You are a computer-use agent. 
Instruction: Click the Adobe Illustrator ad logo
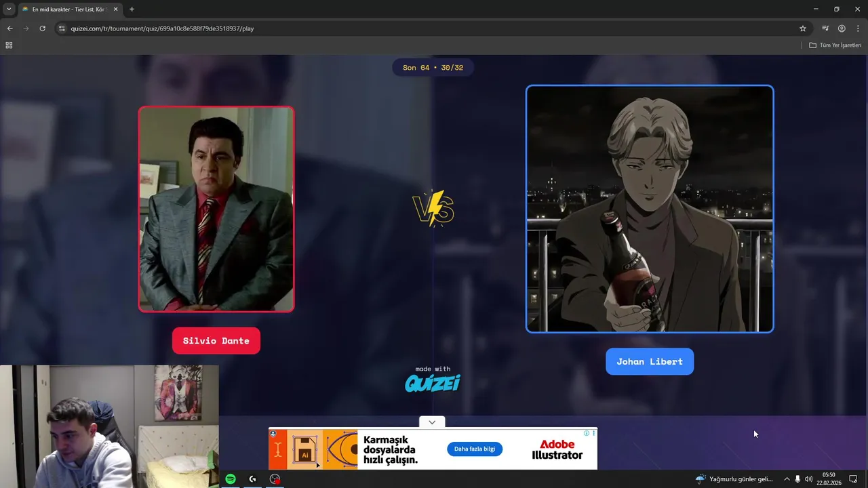(557, 449)
